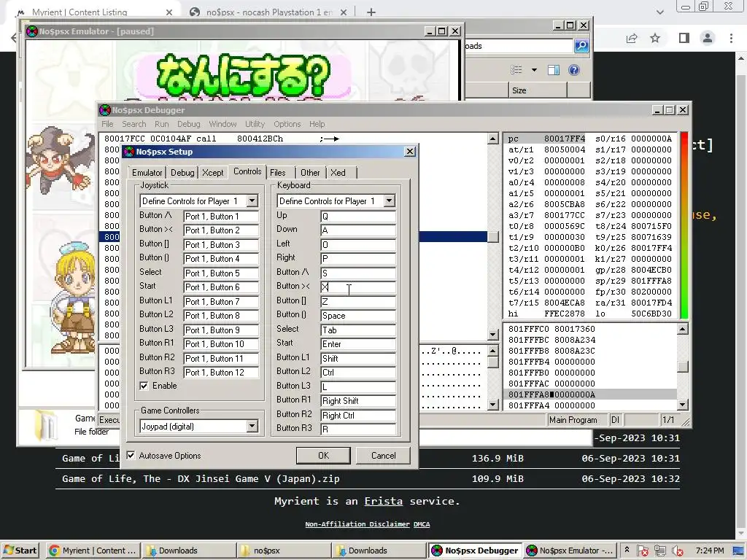The width and height of the screenshot is (747, 560).
Task: Open the debugger Help menu
Action: point(317,124)
